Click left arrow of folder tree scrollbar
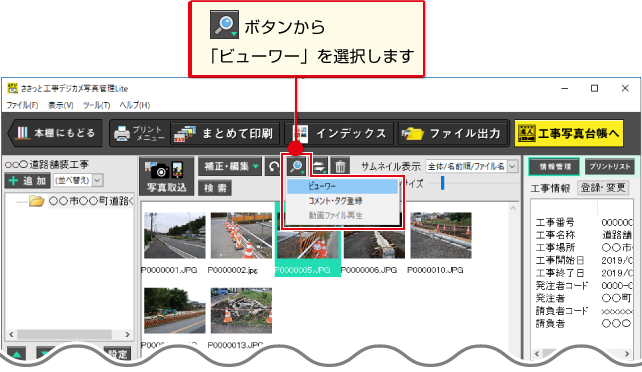This screenshot has height=372, width=642. [x=11, y=334]
